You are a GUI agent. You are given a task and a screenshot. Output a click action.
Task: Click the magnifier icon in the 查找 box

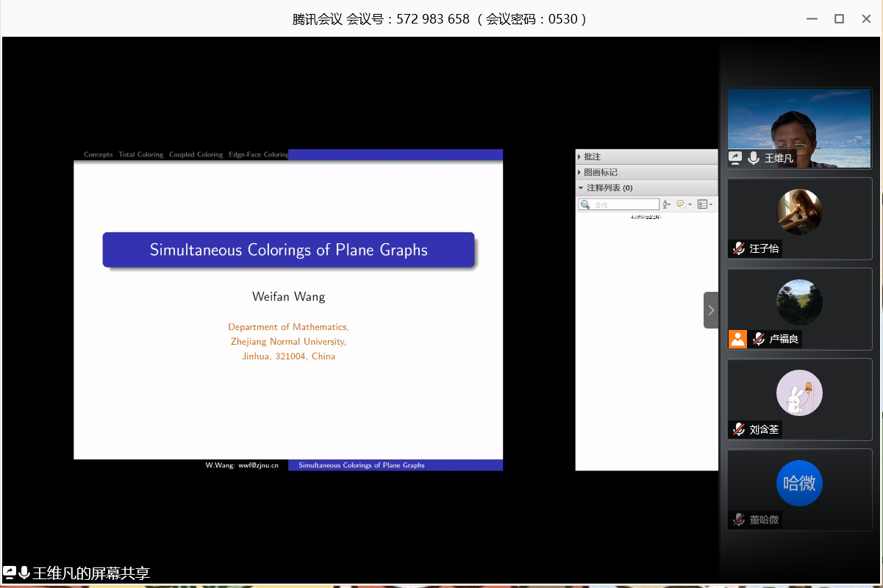pyautogui.click(x=585, y=204)
